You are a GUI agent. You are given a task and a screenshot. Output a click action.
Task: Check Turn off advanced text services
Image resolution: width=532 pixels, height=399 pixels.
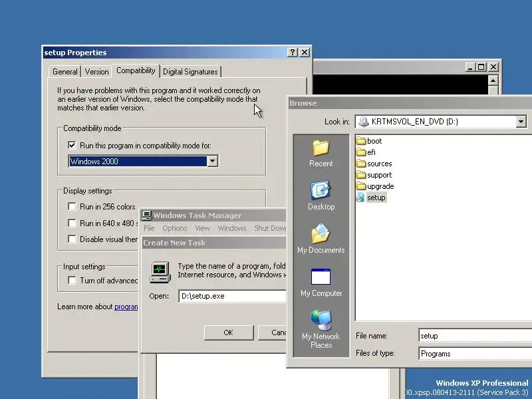point(72,280)
